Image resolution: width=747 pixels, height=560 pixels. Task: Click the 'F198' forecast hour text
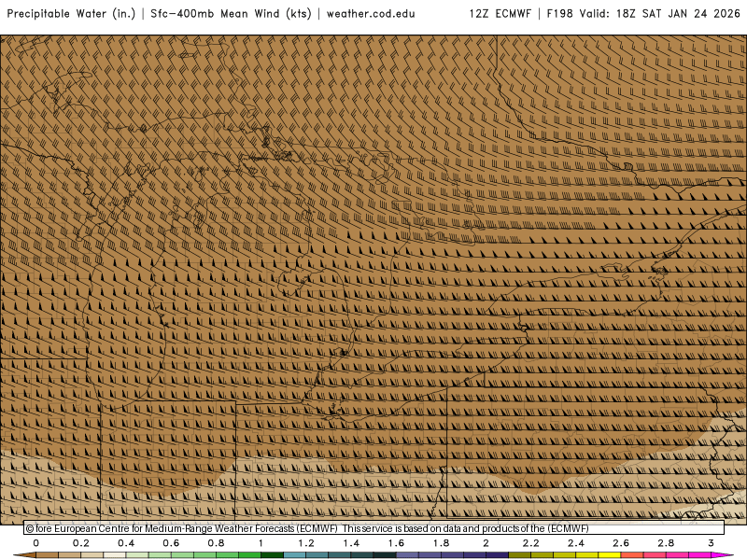pyautogui.click(x=559, y=14)
